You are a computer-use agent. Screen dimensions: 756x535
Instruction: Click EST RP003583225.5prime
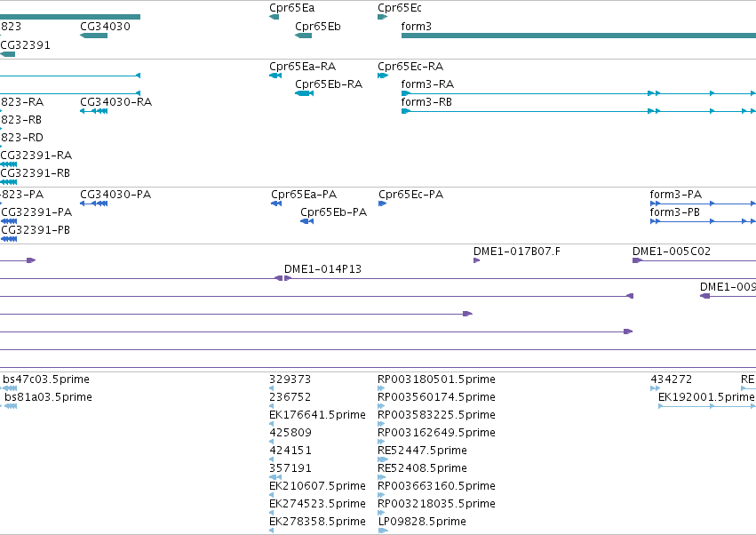436,415
